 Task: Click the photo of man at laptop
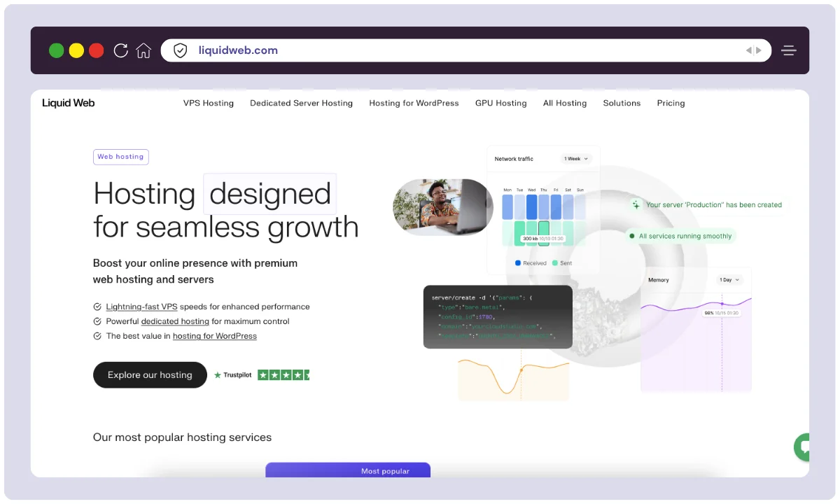coord(443,206)
